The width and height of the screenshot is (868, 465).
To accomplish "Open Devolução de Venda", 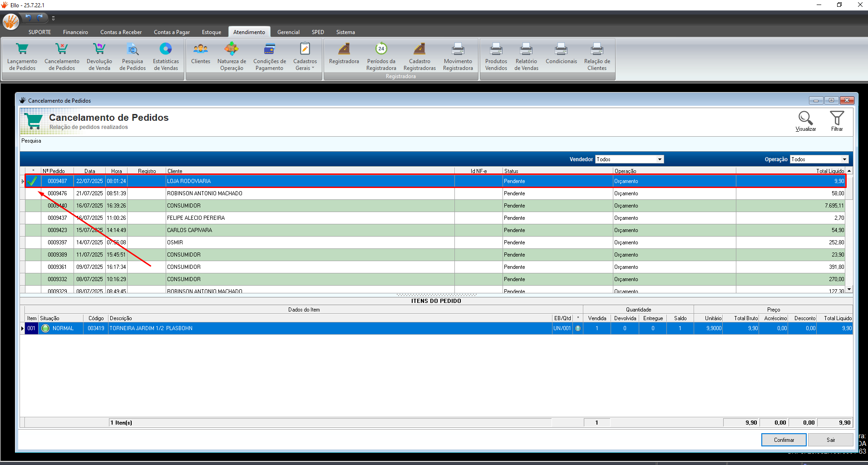I will [99, 57].
